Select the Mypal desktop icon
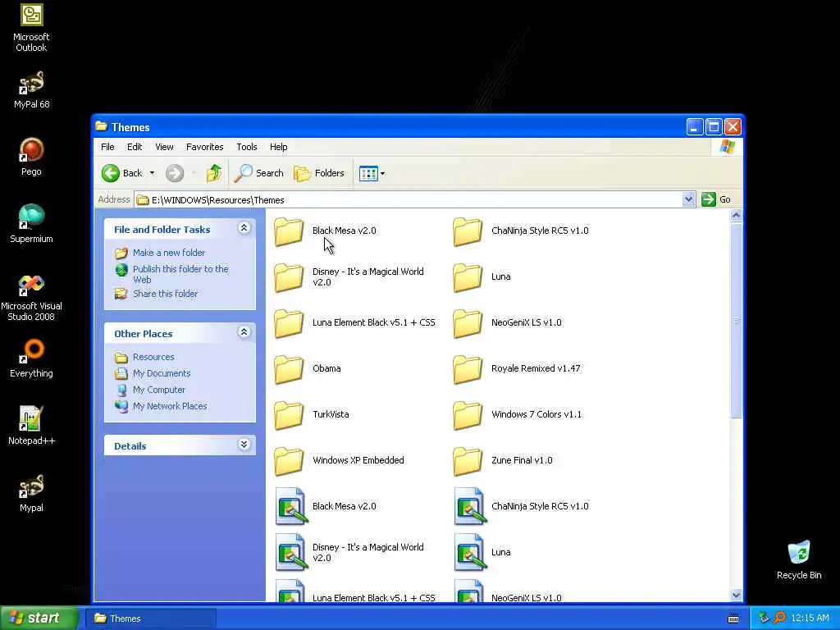The height and width of the screenshot is (630, 840). [x=31, y=493]
